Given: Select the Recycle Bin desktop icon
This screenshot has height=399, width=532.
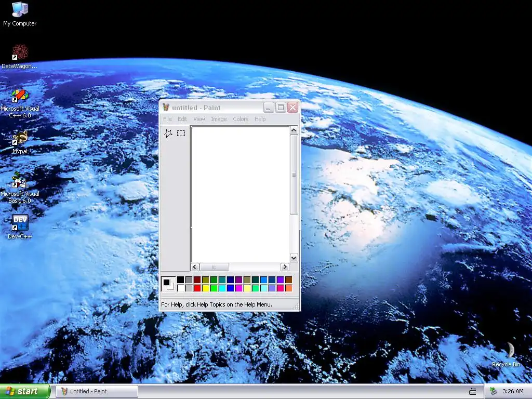Looking at the screenshot, I should pyautogui.click(x=506, y=355).
